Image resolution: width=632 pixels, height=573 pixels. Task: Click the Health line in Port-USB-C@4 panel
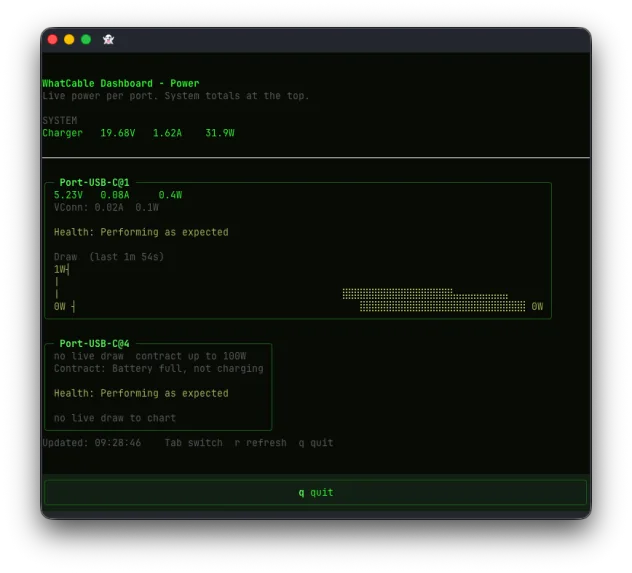click(141, 393)
